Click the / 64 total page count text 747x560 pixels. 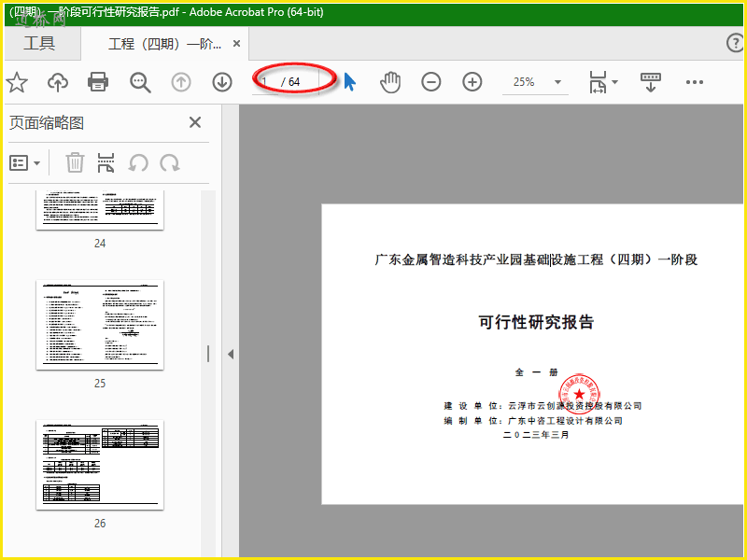290,82
